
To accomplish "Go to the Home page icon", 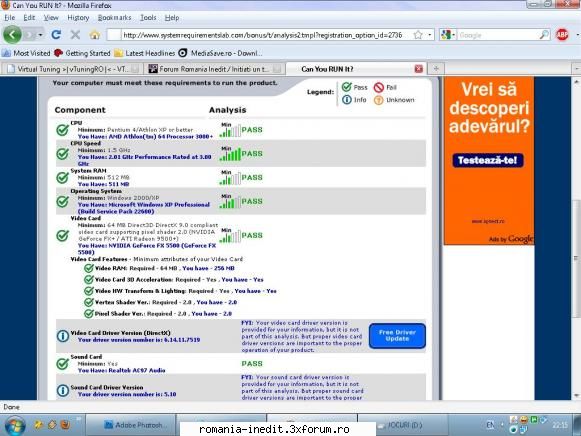I will pos(94,35).
